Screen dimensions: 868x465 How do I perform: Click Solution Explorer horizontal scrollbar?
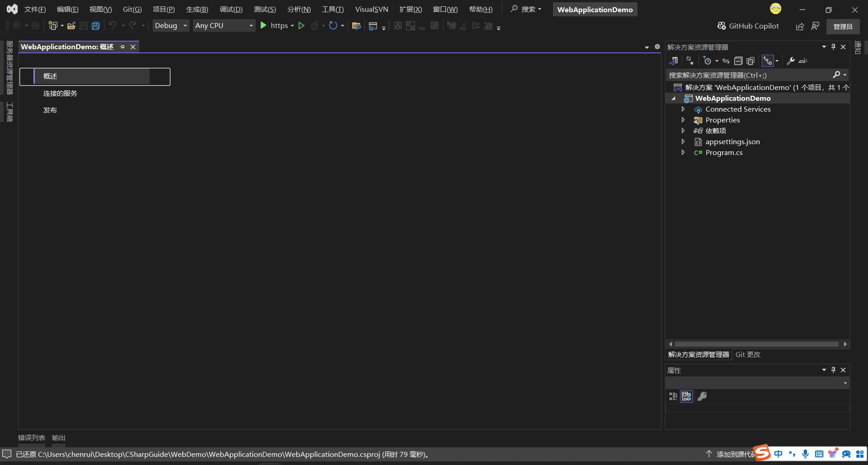pos(757,344)
